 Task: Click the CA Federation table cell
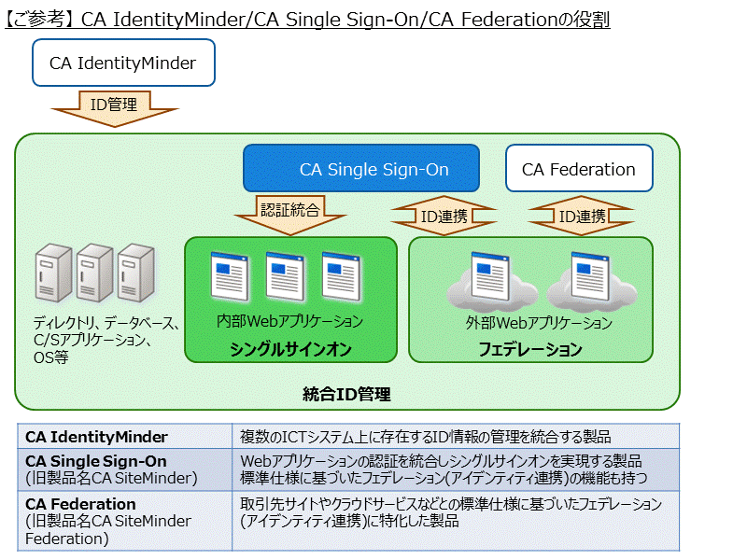[x=125, y=521]
